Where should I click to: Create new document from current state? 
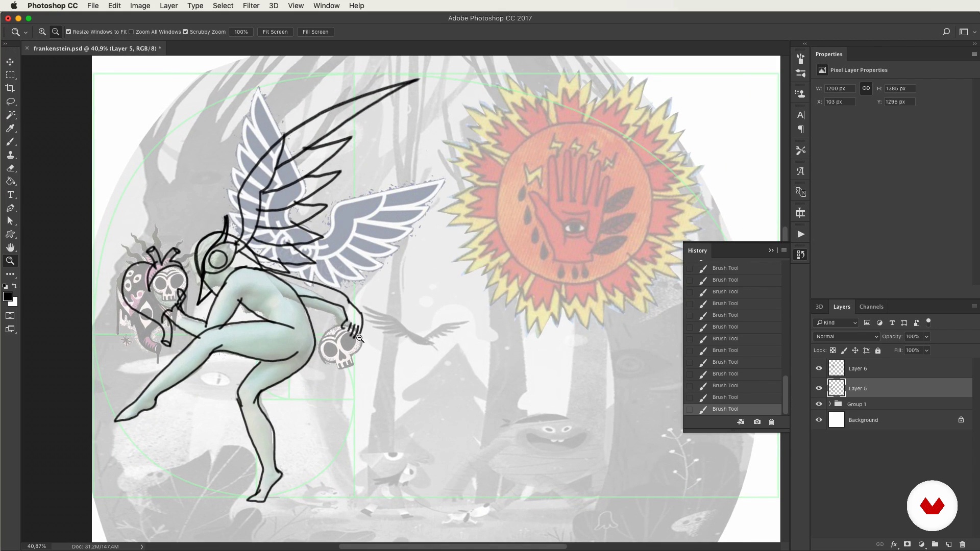pyautogui.click(x=741, y=422)
